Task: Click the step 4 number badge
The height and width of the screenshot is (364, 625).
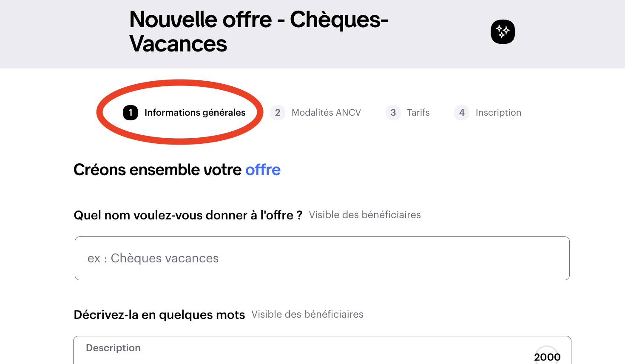Action: tap(462, 113)
